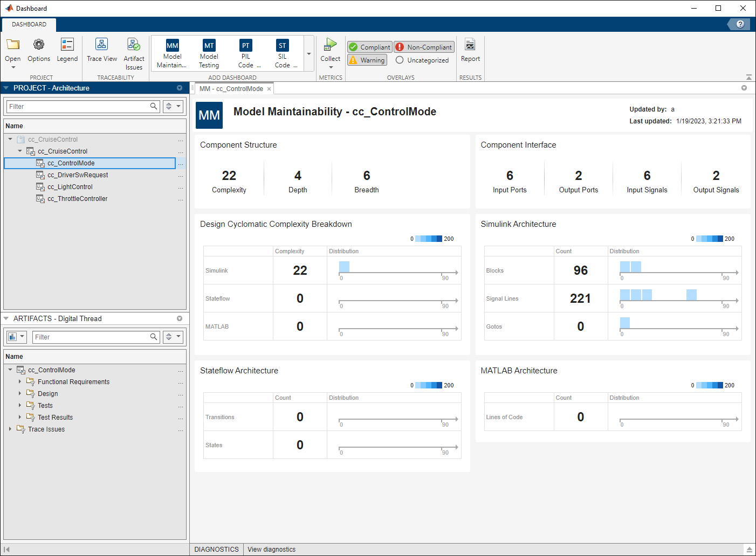The height and width of the screenshot is (556, 756).
Task: Collapse the cc_CruiseControl tree node
Action: coord(20,151)
